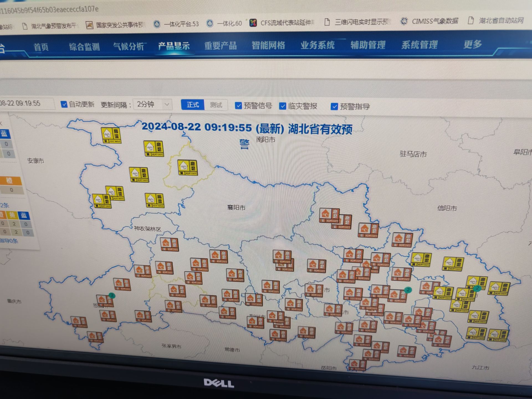Screen dimensions: 532x399
Task: Click orange heat icon near 神农架林区
Action: (169, 244)
